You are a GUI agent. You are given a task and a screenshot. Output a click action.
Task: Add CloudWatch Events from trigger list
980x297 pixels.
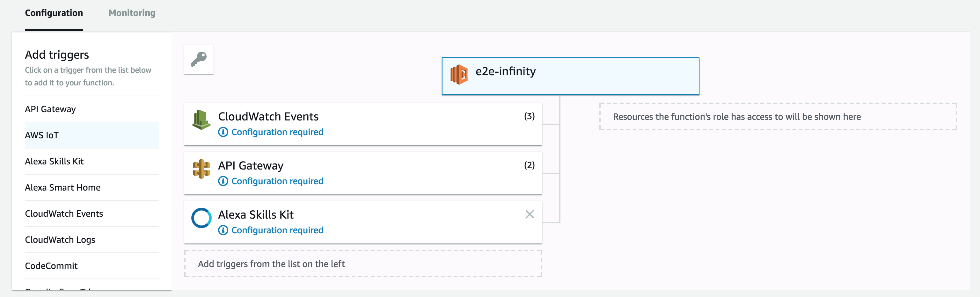92,214
